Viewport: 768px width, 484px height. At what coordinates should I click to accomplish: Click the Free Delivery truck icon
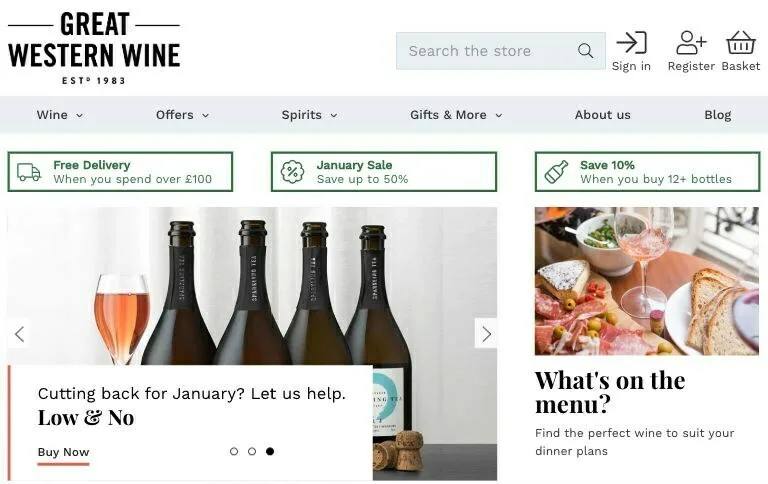pyautogui.click(x=29, y=172)
